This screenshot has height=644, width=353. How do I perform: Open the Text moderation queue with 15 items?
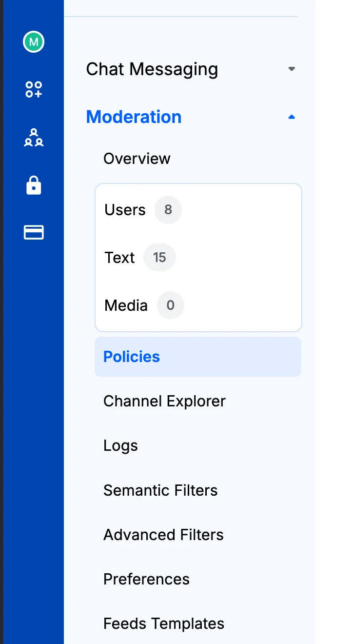click(x=119, y=258)
